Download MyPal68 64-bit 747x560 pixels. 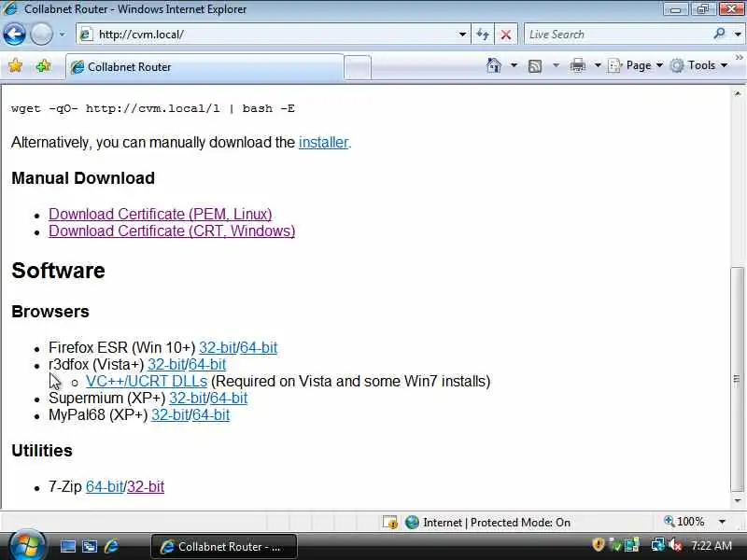click(x=211, y=414)
